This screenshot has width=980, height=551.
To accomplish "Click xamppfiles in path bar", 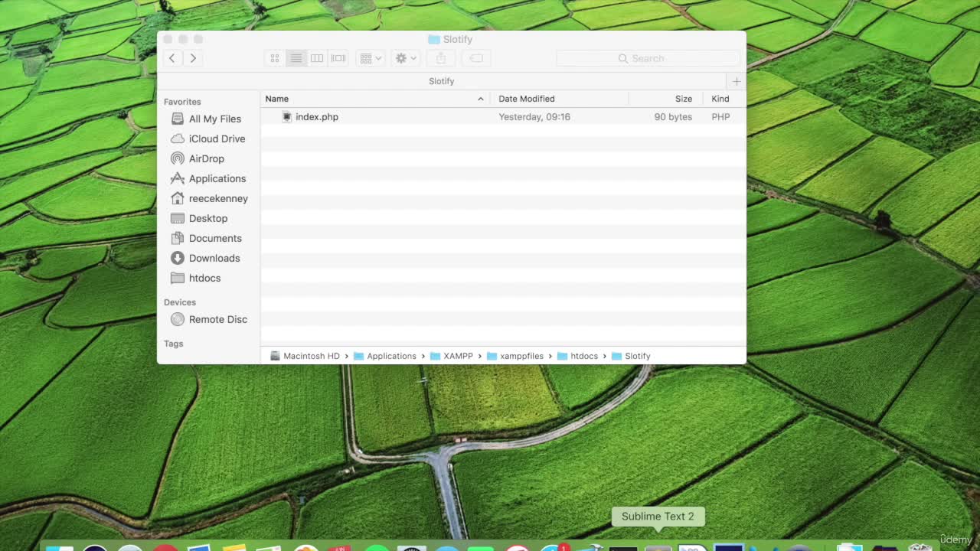I will coord(515,356).
